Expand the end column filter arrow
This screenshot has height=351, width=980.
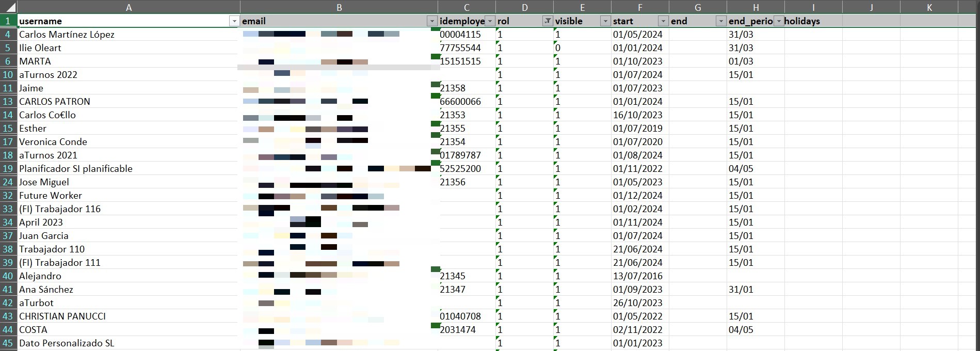(x=721, y=21)
